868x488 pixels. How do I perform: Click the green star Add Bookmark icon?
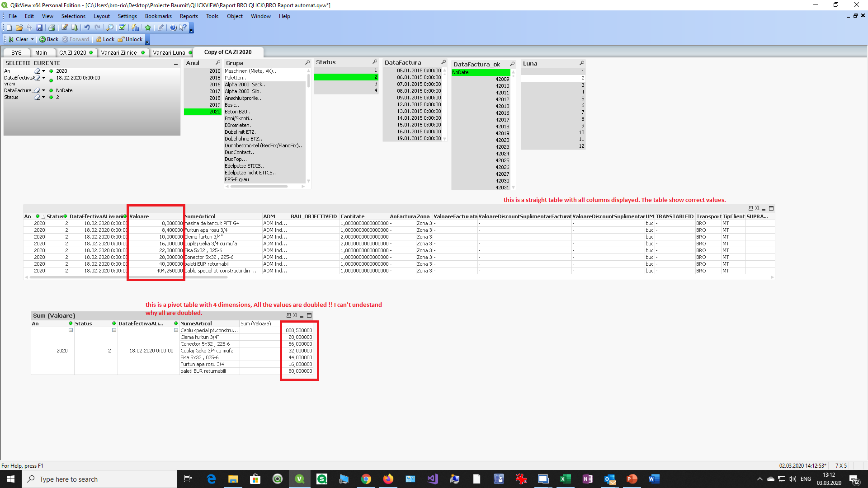[x=148, y=28]
